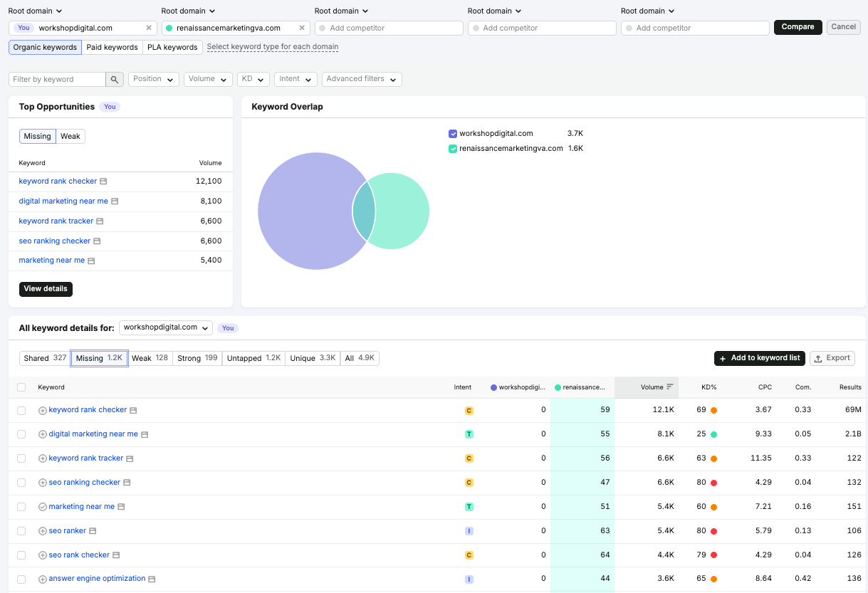Select the Organic keywords tab

[45, 47]
